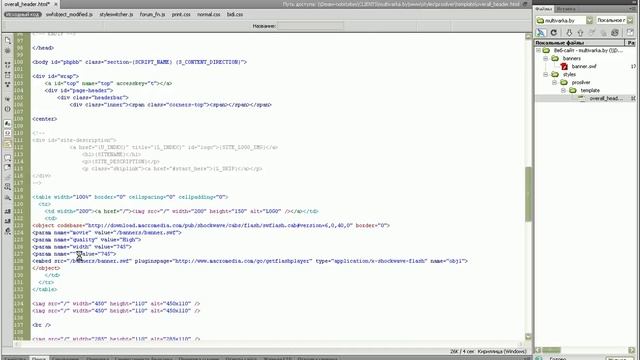
Task: Click the code view scroll up arrow
Action: tap(528, 36)
